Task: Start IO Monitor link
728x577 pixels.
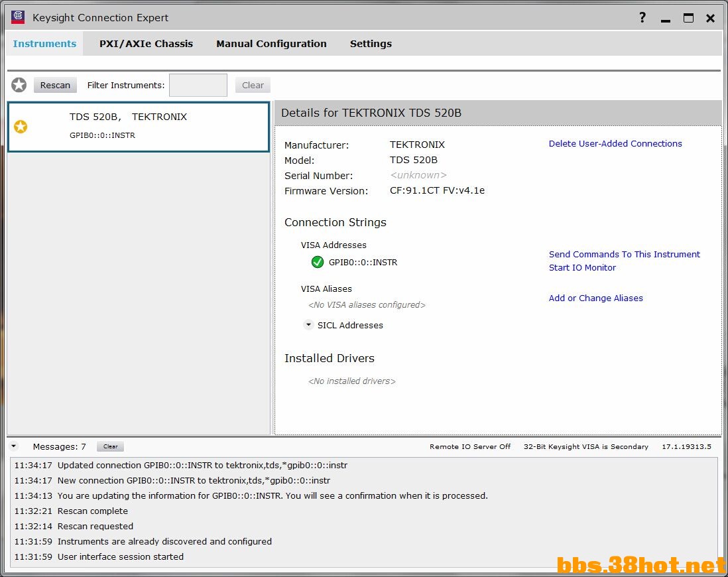Action: (582, 267)
